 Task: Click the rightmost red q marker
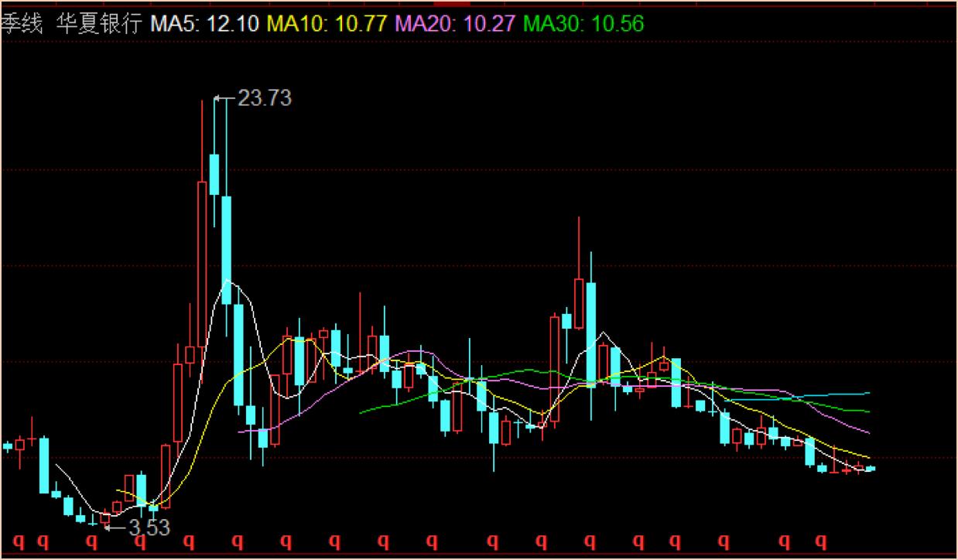pos(822,541)
